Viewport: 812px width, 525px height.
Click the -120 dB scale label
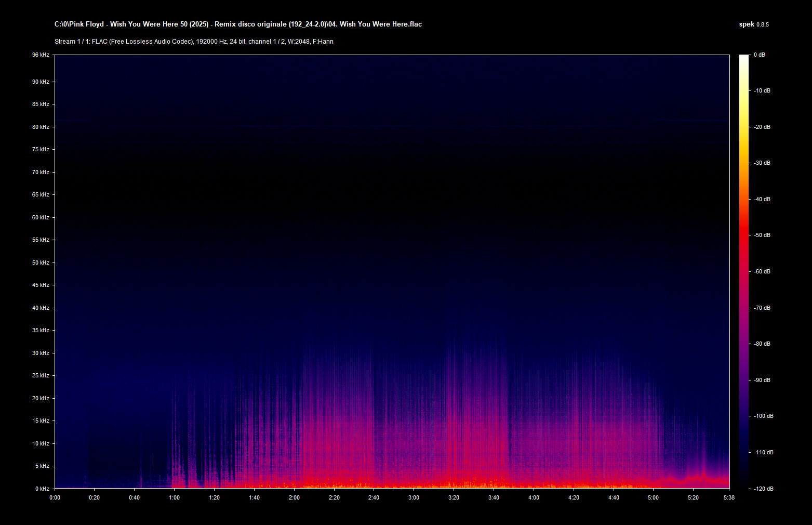click(763, 489)
